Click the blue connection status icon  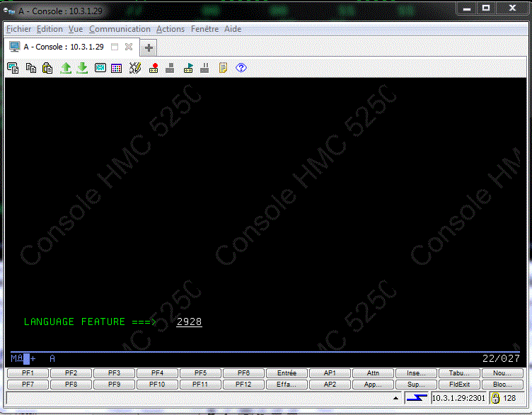point(417,398)
